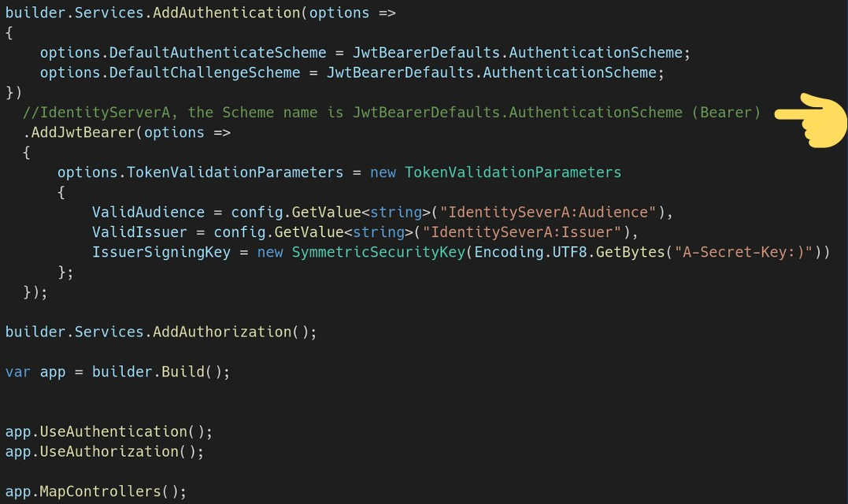Click "IdentitySeverA:Audience" string literal

coord(548,213)
